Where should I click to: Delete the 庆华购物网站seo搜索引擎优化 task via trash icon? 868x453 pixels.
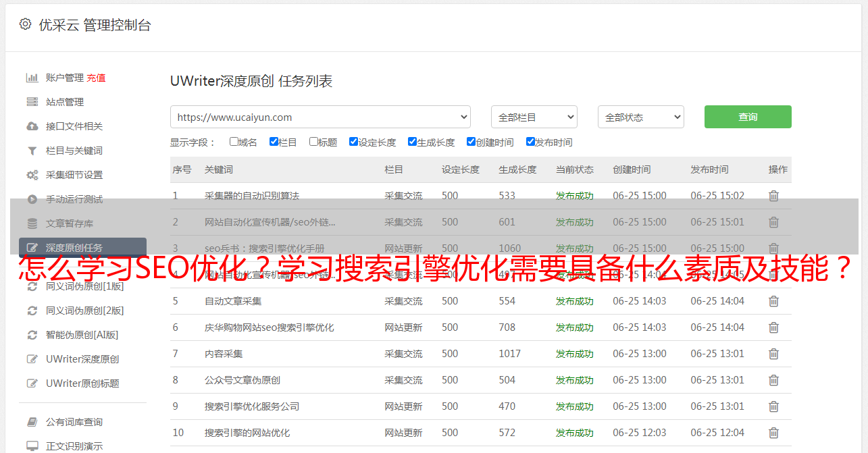click(773, 327)
